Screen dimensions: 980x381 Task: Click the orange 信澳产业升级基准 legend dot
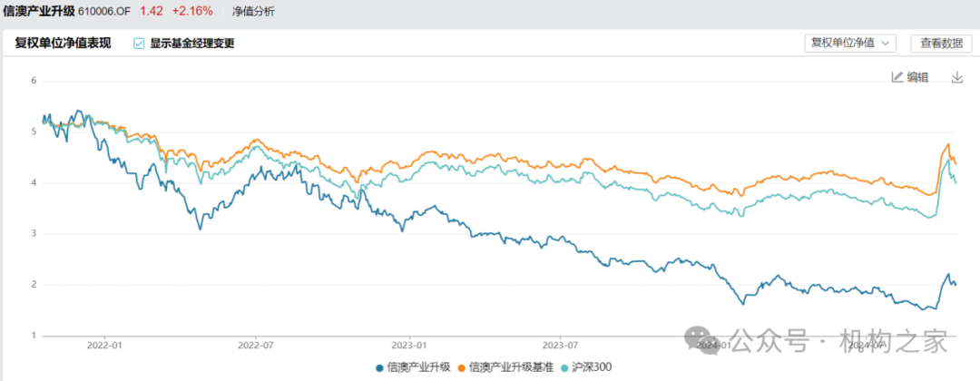pos(462,367)
